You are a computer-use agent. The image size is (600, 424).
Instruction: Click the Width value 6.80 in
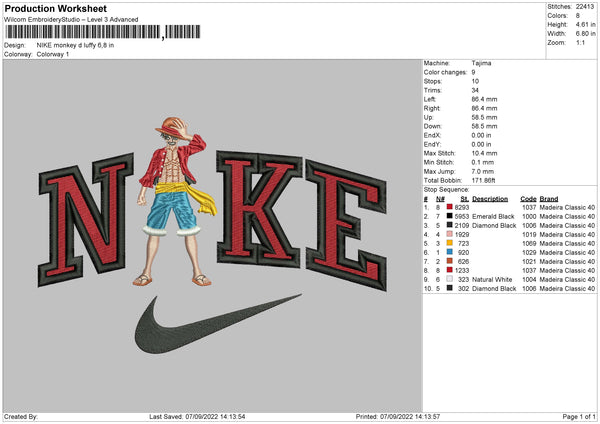(x=585, y=34)
